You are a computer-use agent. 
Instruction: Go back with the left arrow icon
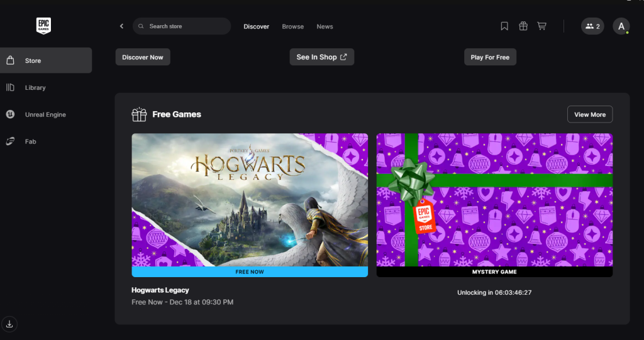121,26
